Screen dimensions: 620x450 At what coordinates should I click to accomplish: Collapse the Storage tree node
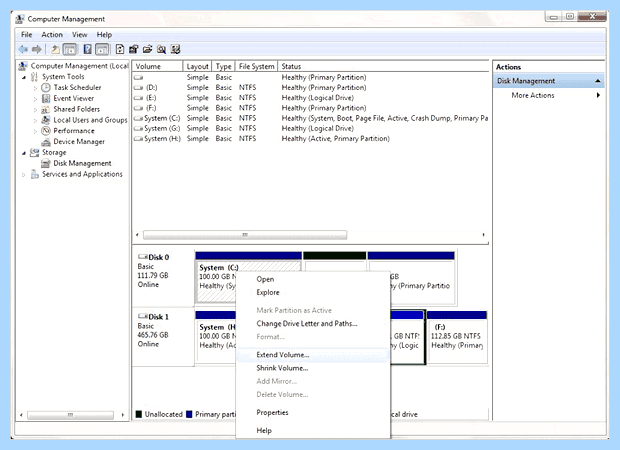[24, 153]
